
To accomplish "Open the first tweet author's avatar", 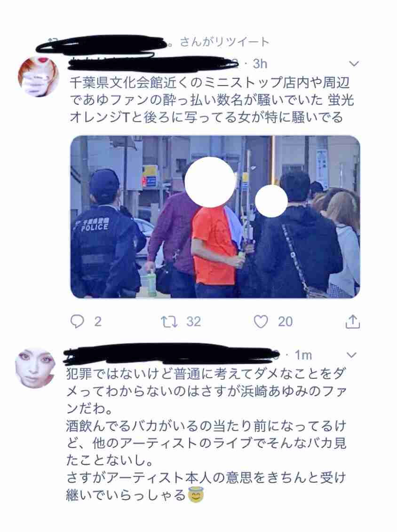I will pos(38,76).
